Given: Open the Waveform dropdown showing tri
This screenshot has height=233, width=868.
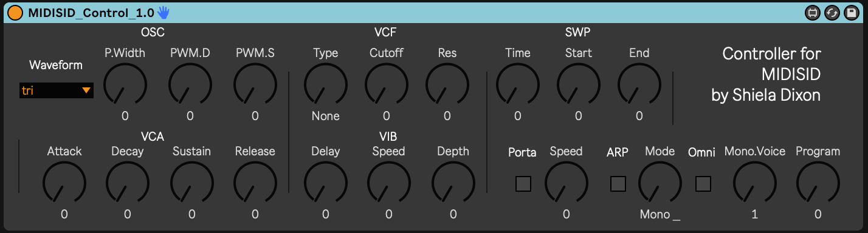Looking at the screenshot, I should tap(57, 90).
